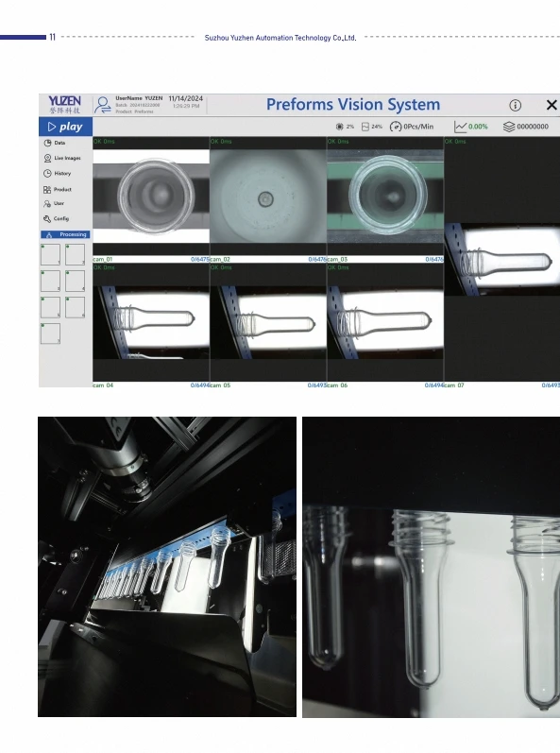The image size is (560, 753).
Task: Click the cam_02 label
Action: (x=220, y=259)
